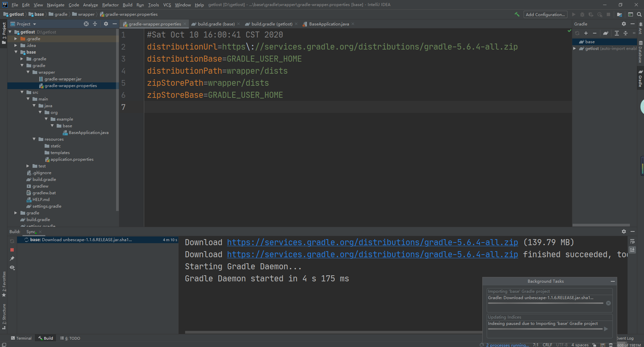Viewport: 644px width, 347px height.
Task: Click the read-only lock icon in status bar
Action: 594,345
